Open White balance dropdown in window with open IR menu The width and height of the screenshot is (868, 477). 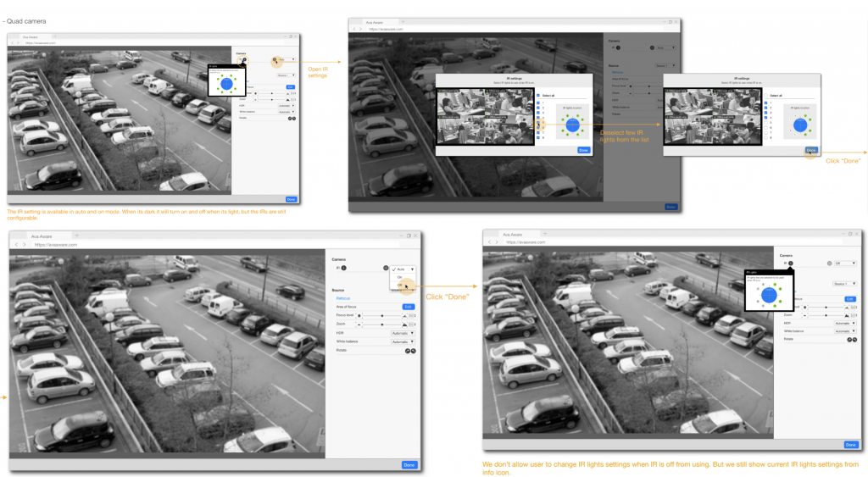[402, 341]
